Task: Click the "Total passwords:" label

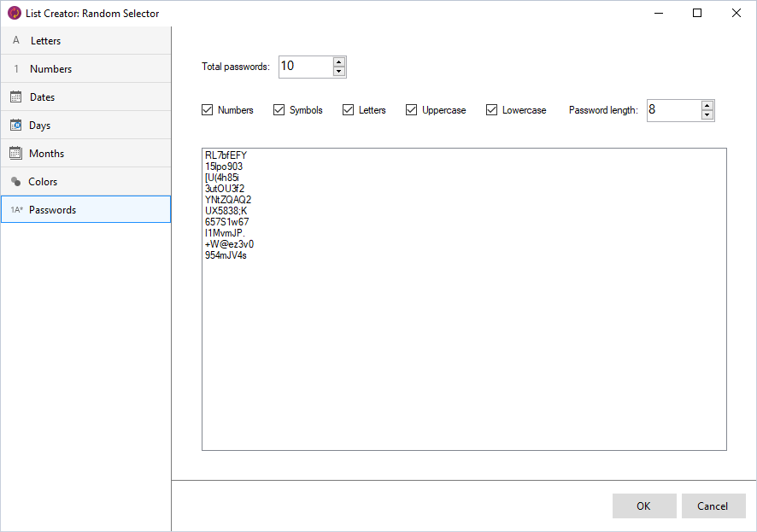Action: coord(236,67)
